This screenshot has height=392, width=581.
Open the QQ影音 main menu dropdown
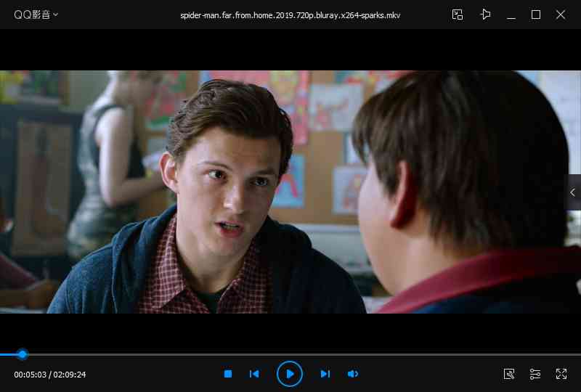36,15
